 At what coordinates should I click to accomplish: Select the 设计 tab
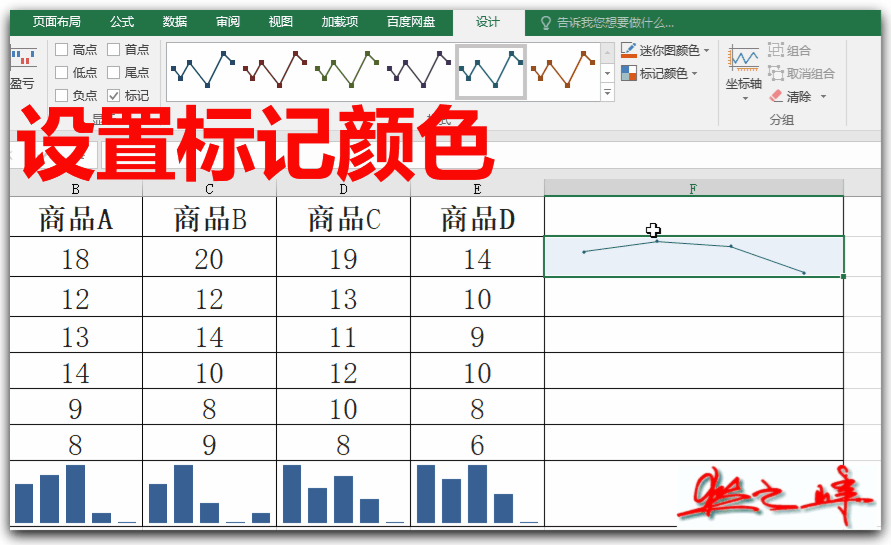click(488, 22)
